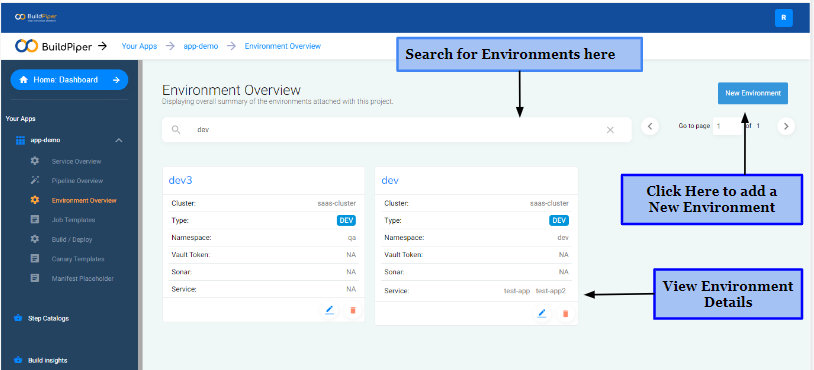Screen dimensions: 814x370
Task: Open Your Apps breadcrumb link
Action: (139, 46)
